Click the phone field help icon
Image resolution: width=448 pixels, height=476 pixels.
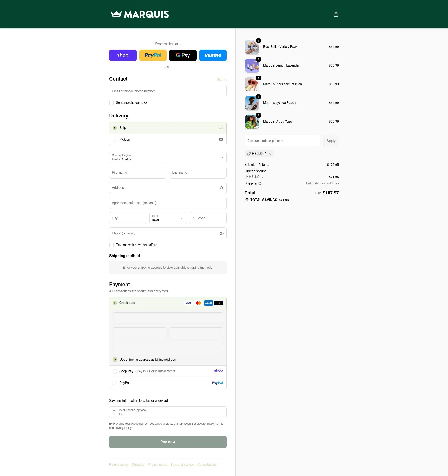pos(221,233)
